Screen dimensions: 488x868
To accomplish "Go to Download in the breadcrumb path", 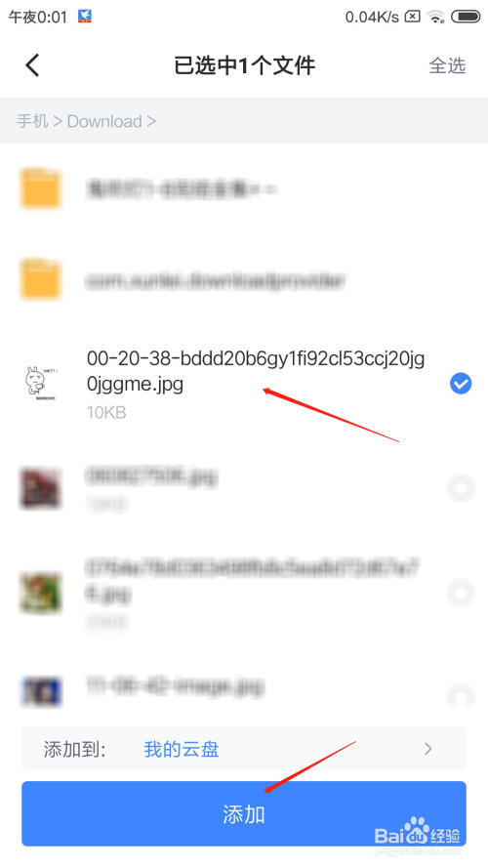I will [x=104, y=121].
